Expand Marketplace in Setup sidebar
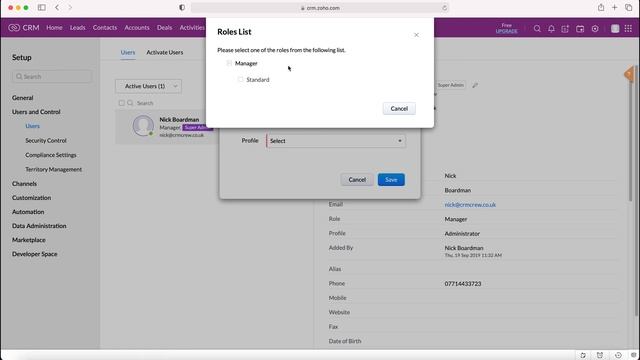This screenshot has width=640, height=360. [29, 240]
